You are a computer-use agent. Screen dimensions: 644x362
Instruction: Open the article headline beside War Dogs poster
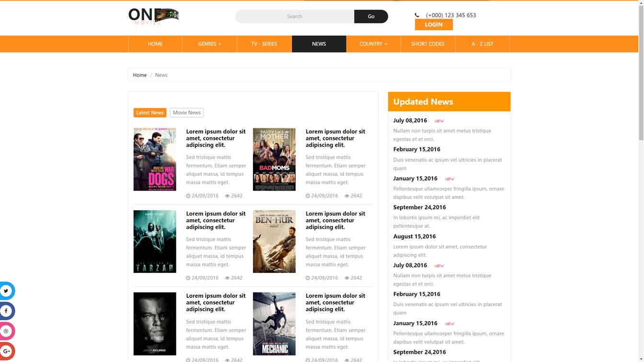[x=216, y=138]
